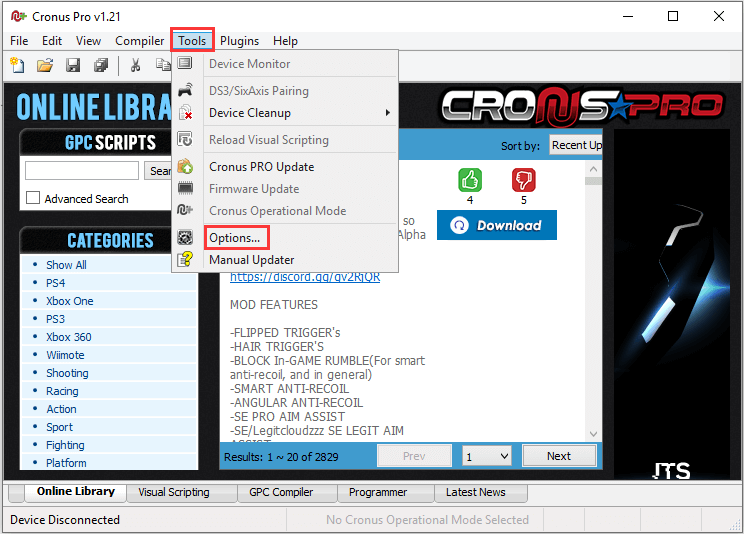Select the Xbox 360 category
Viewport: 744px width, 534px height.
pyautogui.click(x=68, y=337)
